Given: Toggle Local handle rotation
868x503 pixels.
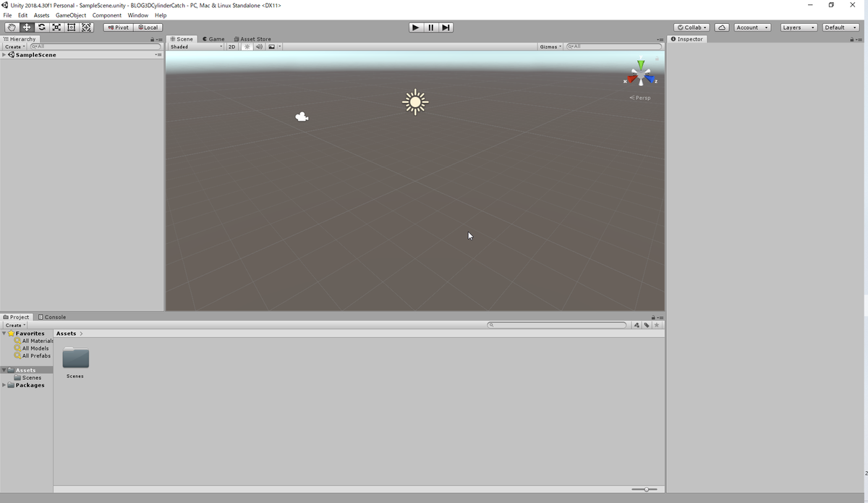Looking at the screenshot, I should tap(148, 28).
